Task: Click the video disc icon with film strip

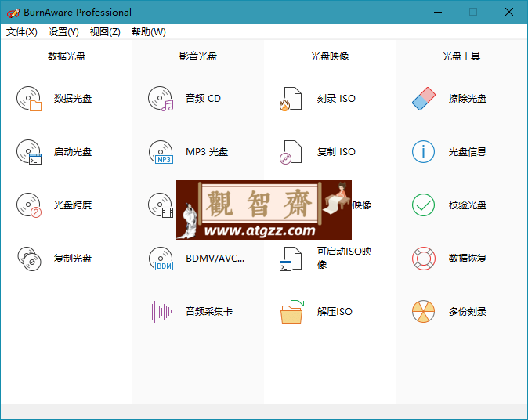Action: [x=161, y=205]
